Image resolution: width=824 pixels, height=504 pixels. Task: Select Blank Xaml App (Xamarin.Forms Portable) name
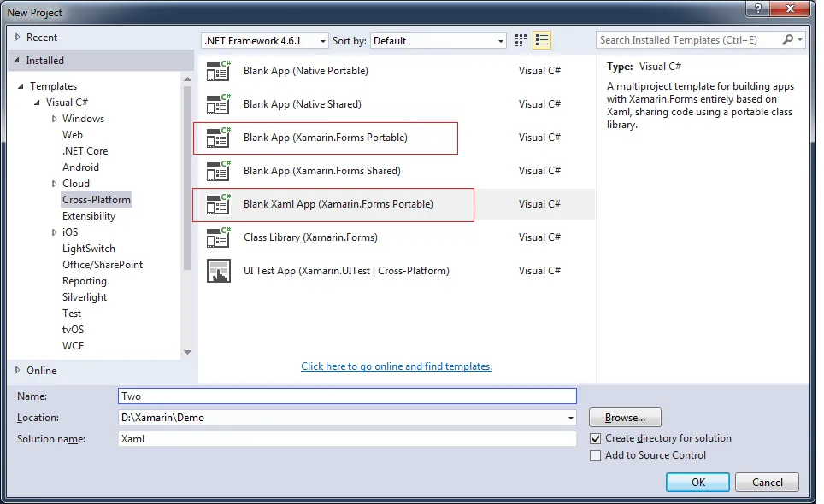click(338, 204)
